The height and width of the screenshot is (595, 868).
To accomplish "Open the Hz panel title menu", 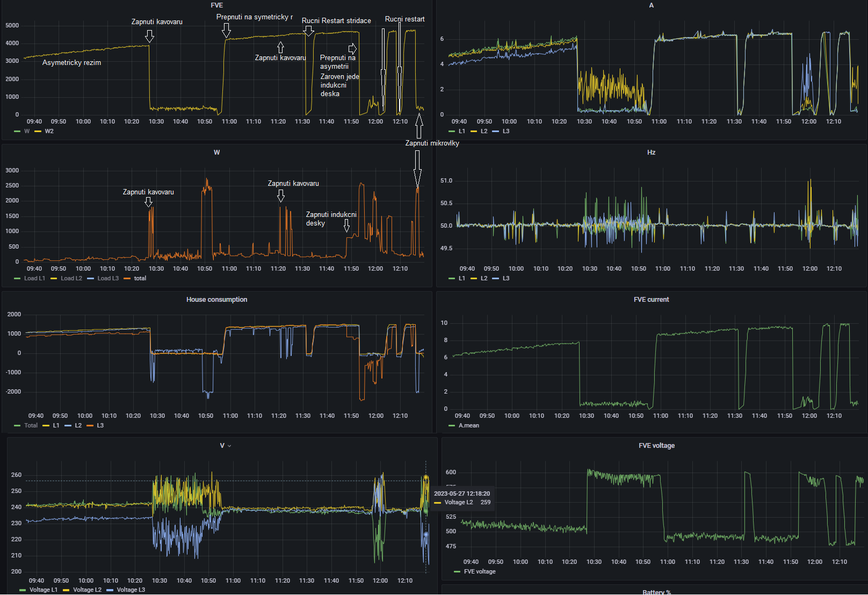I will tap(651, 153).
